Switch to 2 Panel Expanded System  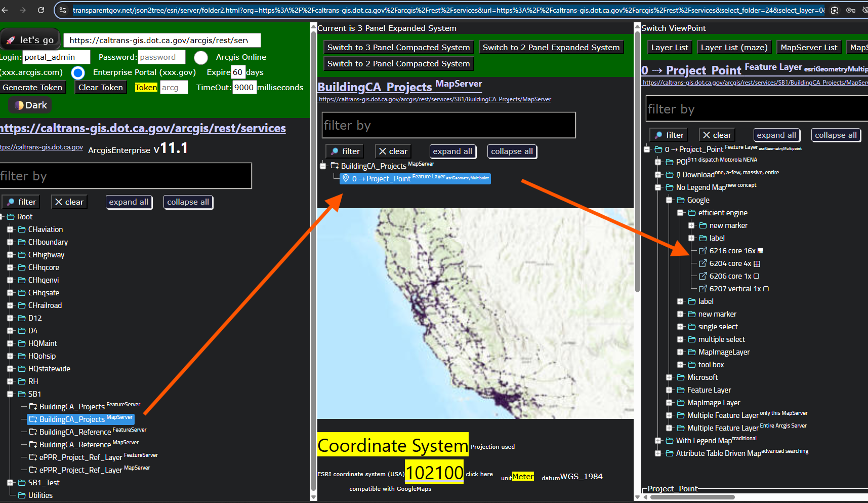(551, 48)
